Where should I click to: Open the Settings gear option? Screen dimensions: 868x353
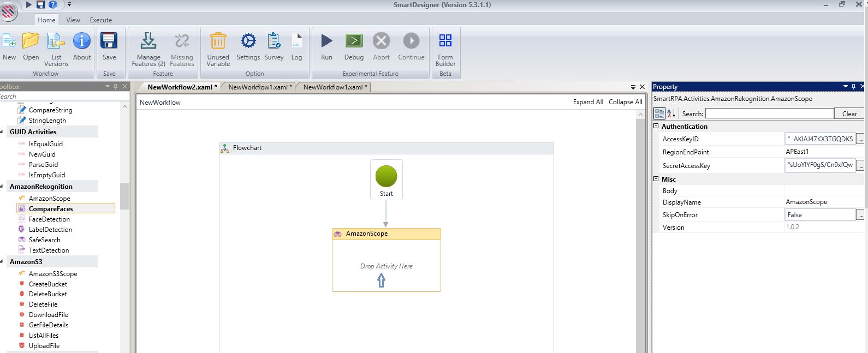[x=248, y=41]
